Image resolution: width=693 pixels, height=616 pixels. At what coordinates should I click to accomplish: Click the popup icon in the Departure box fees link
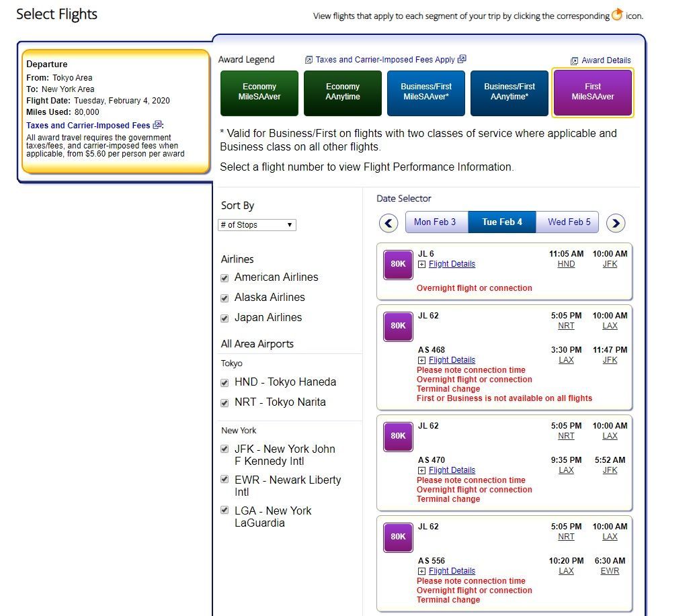pyautogui.click(x=157, y=125)
